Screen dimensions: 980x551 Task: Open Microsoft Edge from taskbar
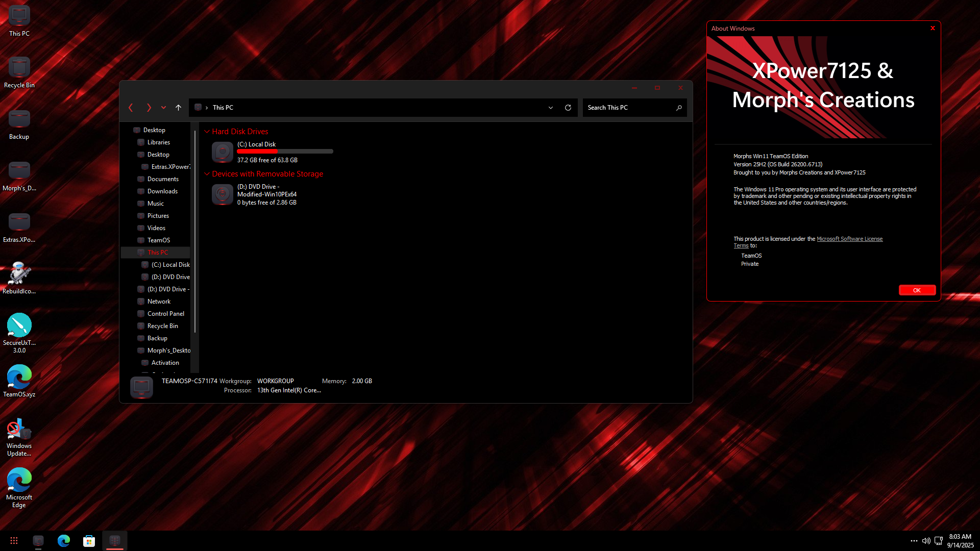pos(64,541)
